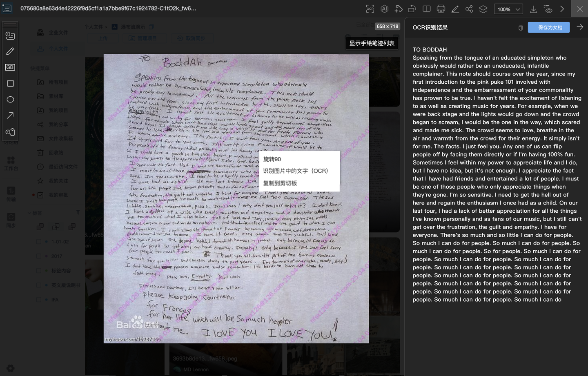Click 个人文件 breadcrumb link
The height and width of the screenshot is (376, 588).
pos(94,27)
